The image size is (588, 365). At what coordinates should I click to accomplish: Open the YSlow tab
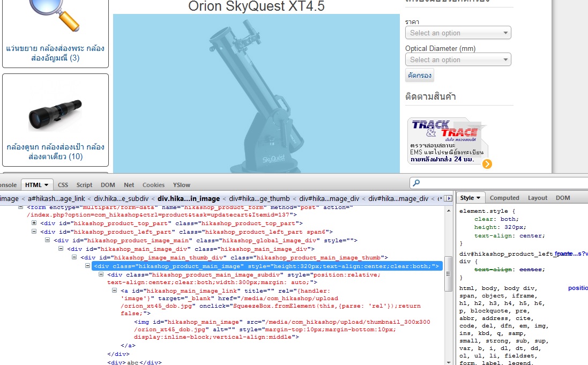(x=182, y=185)
